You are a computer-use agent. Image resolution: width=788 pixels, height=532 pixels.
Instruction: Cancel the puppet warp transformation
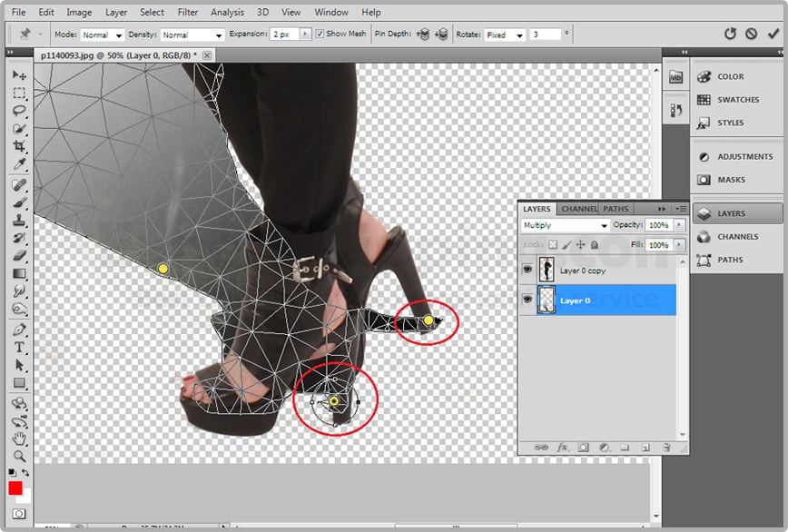(751, 34)
